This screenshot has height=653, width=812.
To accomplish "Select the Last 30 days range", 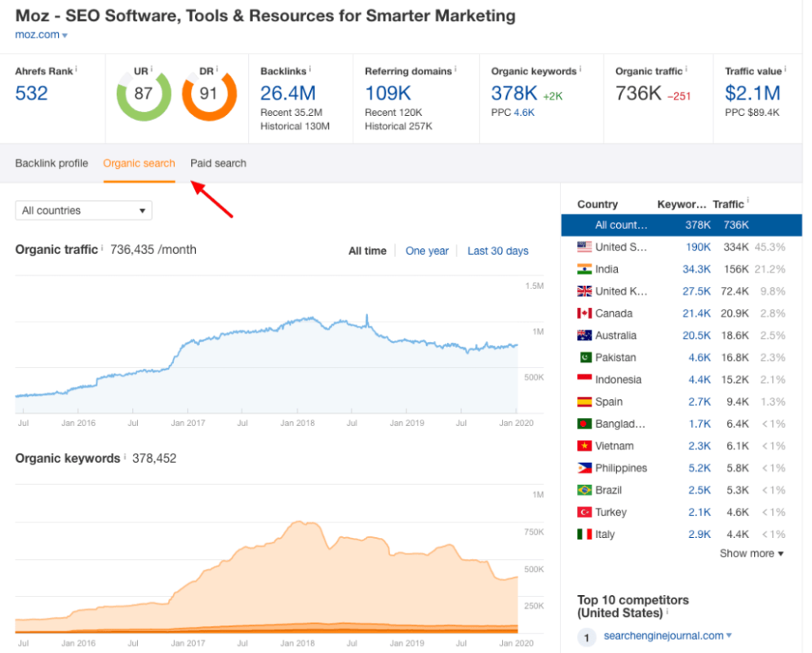I will [x=498, y=251].
